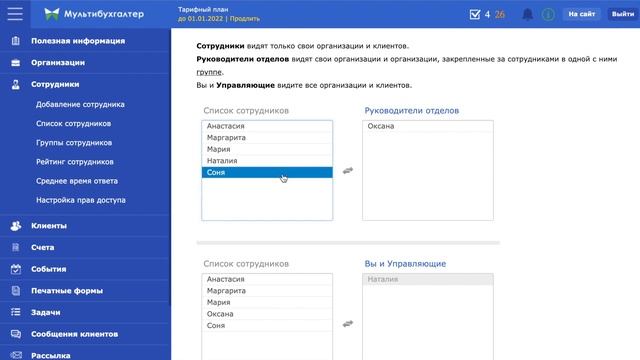
Task: Select highlighted Соня in top list
Action: coord(267,172)
